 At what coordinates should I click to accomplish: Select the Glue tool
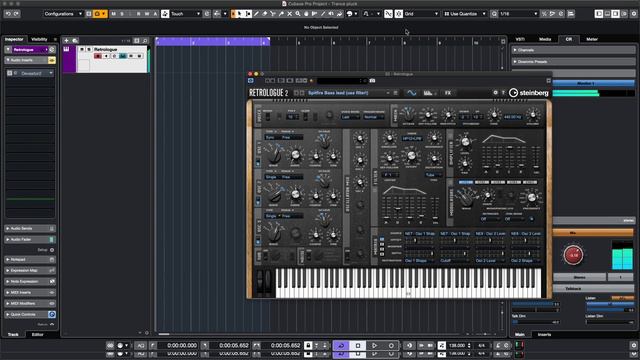coord(281,14)
